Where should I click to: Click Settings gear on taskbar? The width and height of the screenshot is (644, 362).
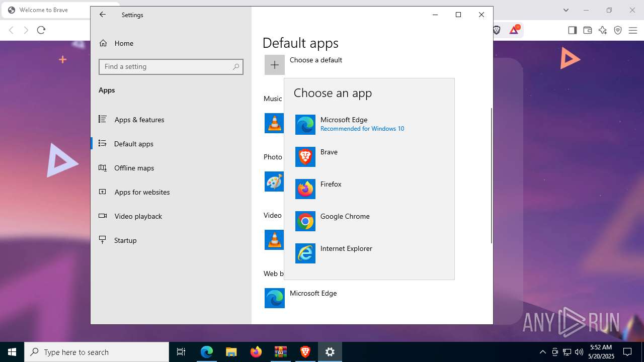pos(330,352)
